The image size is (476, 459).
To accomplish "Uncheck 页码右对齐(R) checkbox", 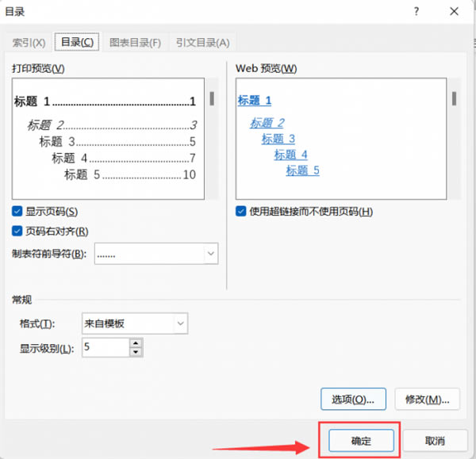I will tap(17, 231).
